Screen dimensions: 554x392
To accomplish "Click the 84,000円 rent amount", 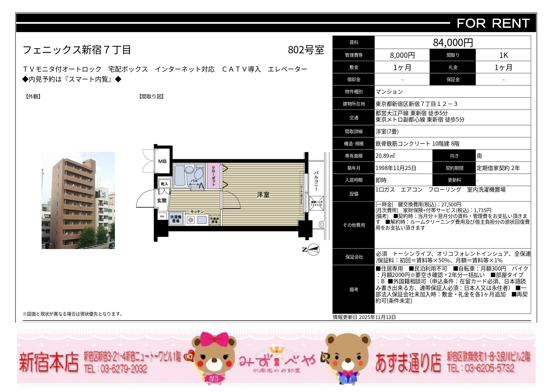I will click(453, 42).
